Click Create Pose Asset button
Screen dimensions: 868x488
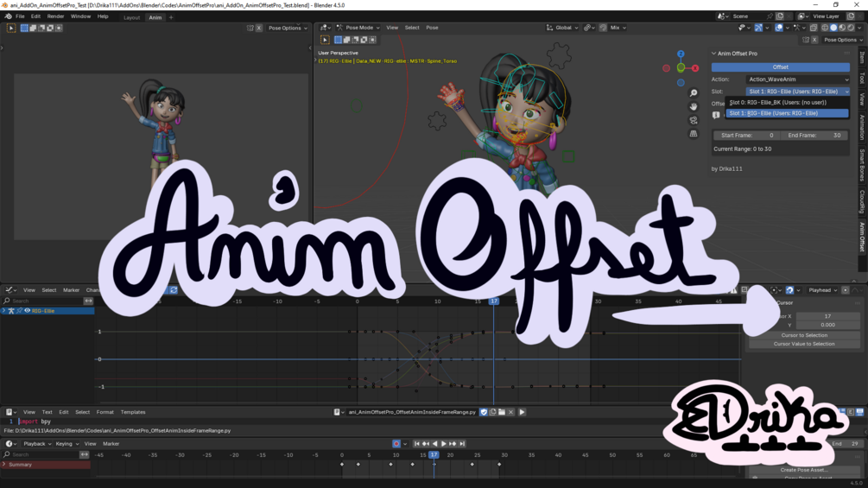tap(804, 470)
